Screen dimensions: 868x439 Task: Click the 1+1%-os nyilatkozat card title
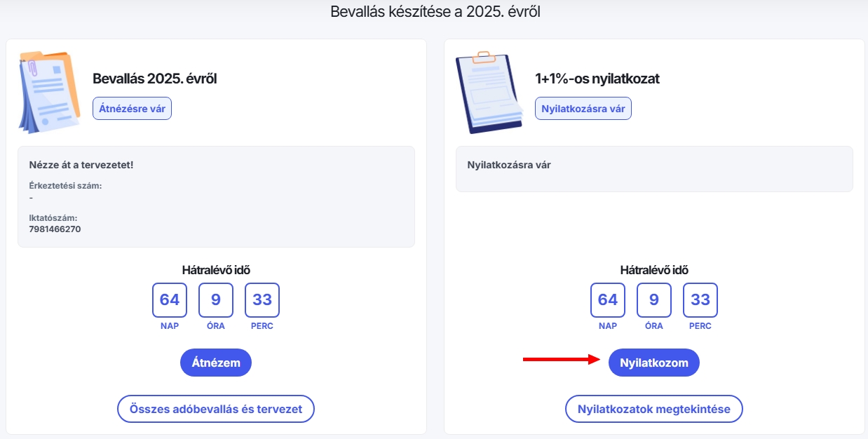(597, 79)
